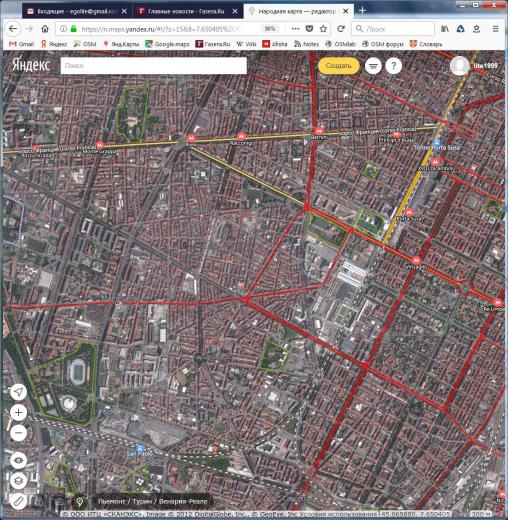The width and height of the screenshot is (508, 520).
Task: Open the map layers button
Action: point(19,481)
